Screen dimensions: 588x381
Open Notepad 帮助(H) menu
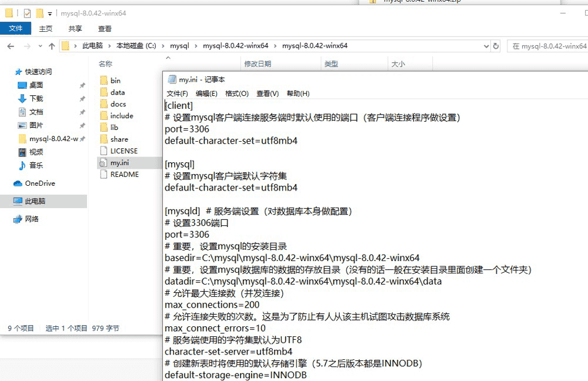coord(298,93)
